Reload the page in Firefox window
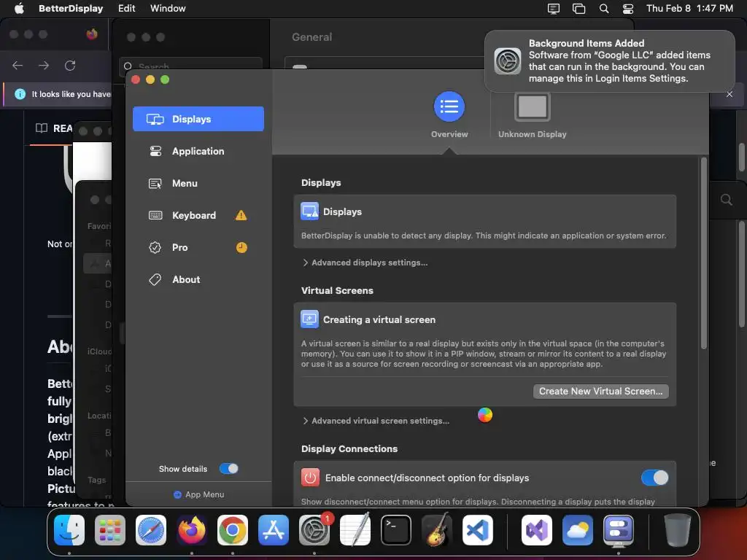 (70, 66)
